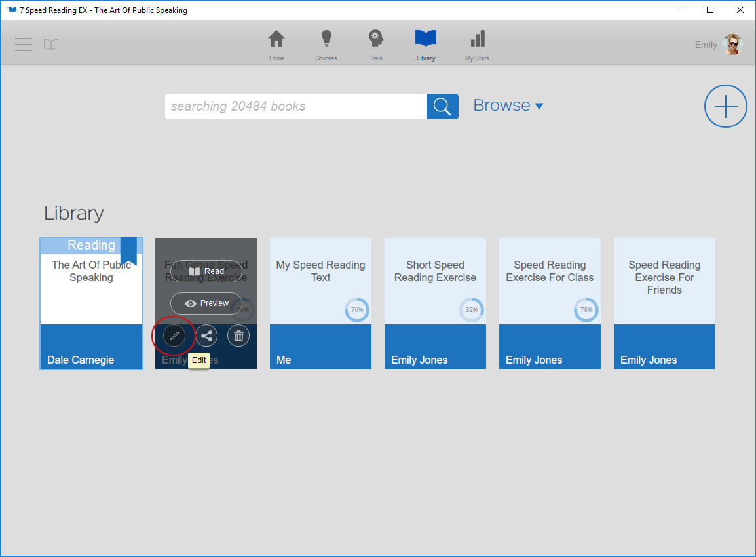Add a new book with the plus button
Viewport: 756px width, 557px height.
pos(725,106)
